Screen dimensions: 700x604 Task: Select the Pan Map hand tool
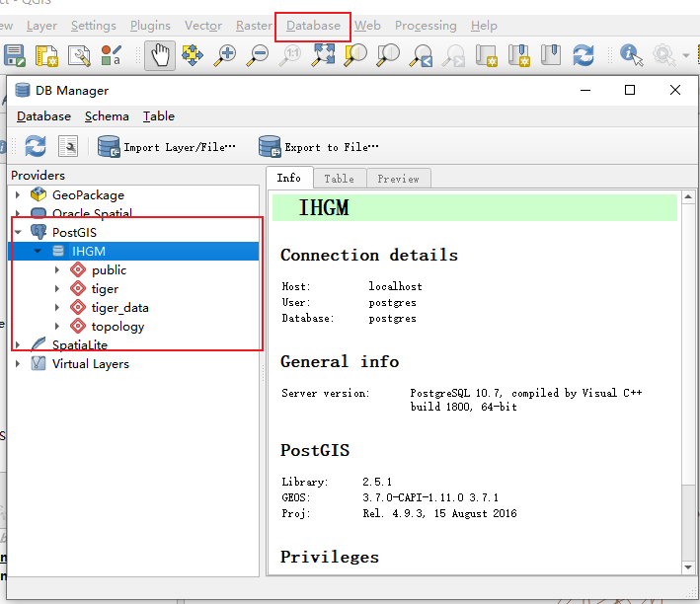coord(160,55)
